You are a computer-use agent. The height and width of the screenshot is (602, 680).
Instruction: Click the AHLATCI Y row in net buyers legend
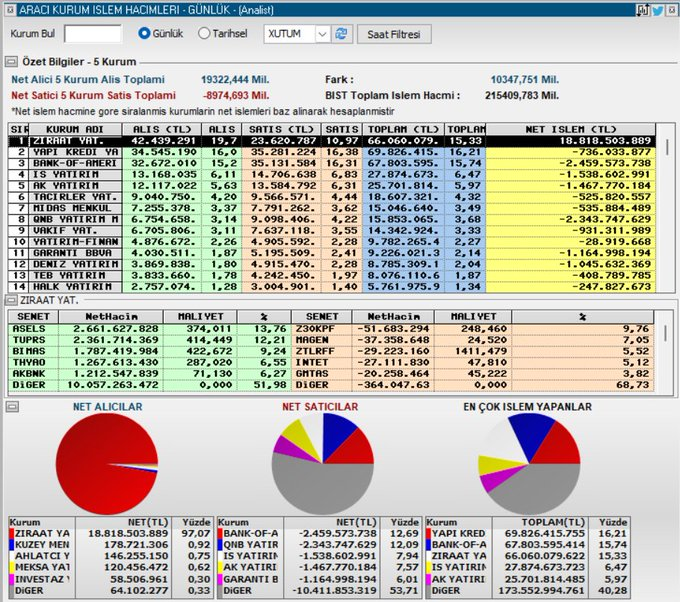click(110, 556)
